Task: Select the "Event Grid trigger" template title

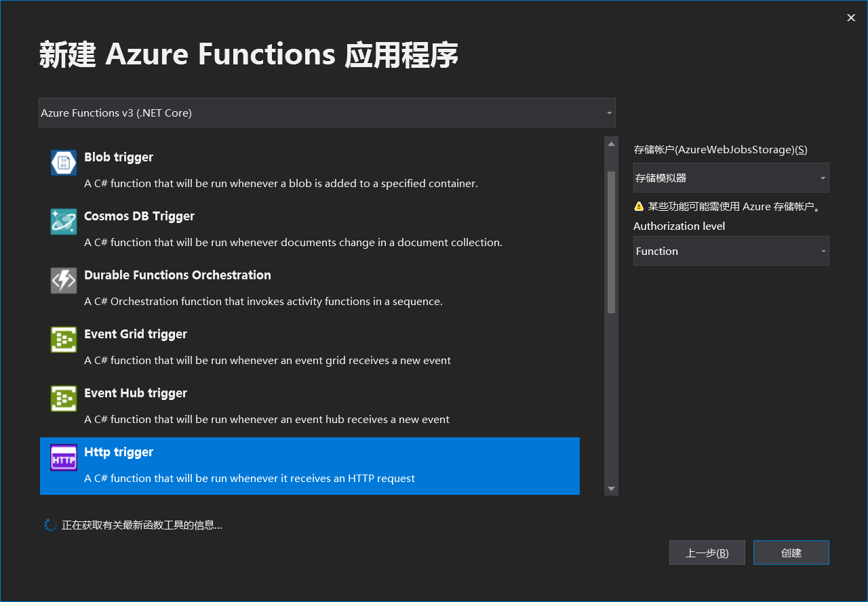Action: coord(136,334)
